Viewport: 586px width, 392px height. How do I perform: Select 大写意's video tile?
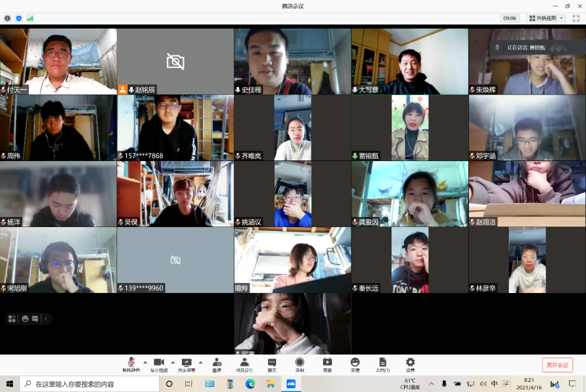click(410, 61)
